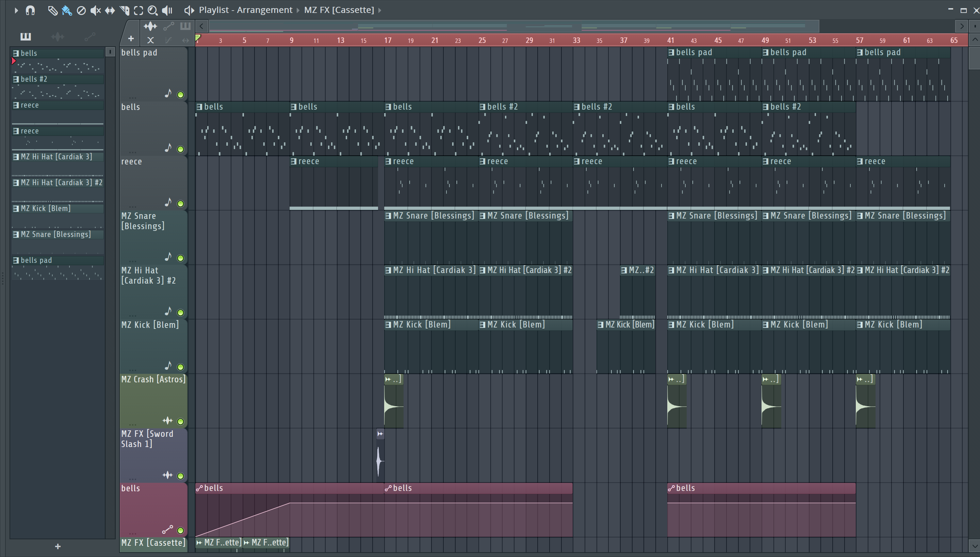Open menu of MZ Kick [Blem] clip at bar 35
Viewport: 980px width, 557px height.
tap(601, 325)
